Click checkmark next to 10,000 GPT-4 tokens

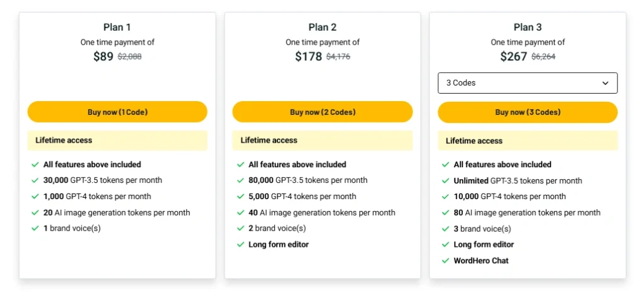(446, 197)
